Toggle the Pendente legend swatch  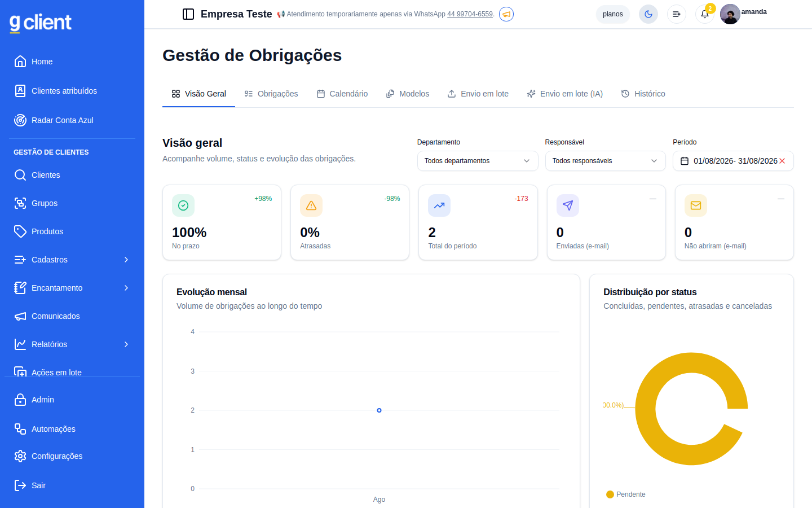tap(610, 494)
